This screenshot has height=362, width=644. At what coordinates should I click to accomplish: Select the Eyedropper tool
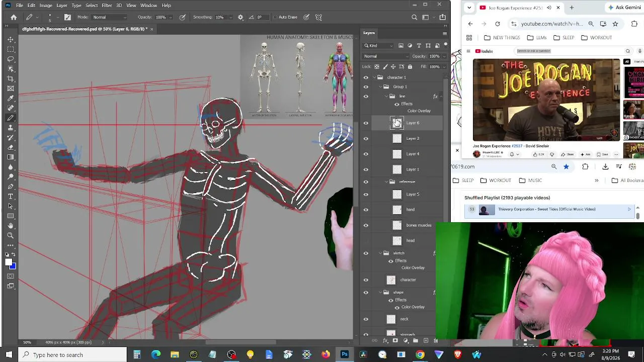click(11, 98)
